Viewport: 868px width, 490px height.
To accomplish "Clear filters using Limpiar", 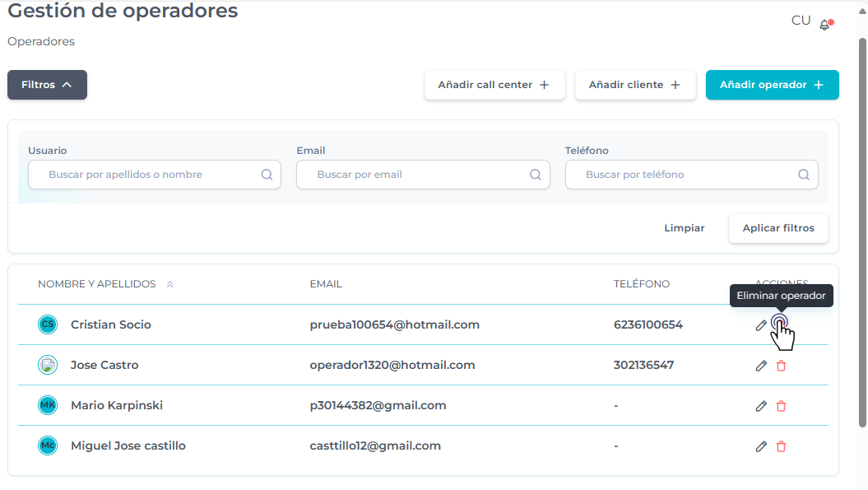I will [x=684, y=228].
